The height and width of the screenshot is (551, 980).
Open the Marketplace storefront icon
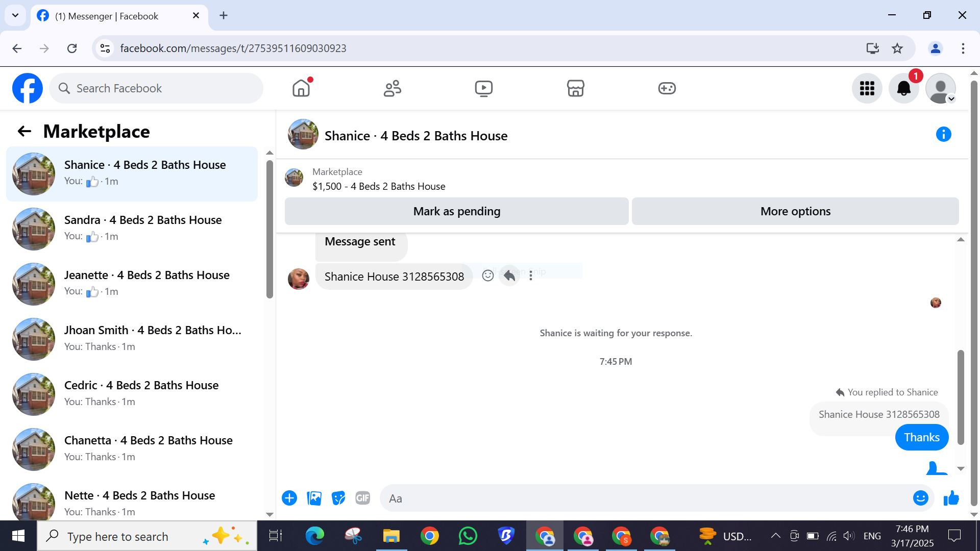(575, 88)
